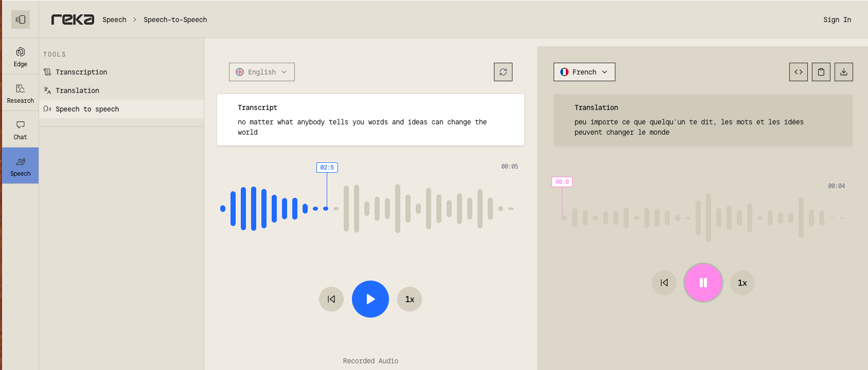Screen dimensions: 868x370
Task: Restart the recorded audio from beginning
Action: pos(331,299)
